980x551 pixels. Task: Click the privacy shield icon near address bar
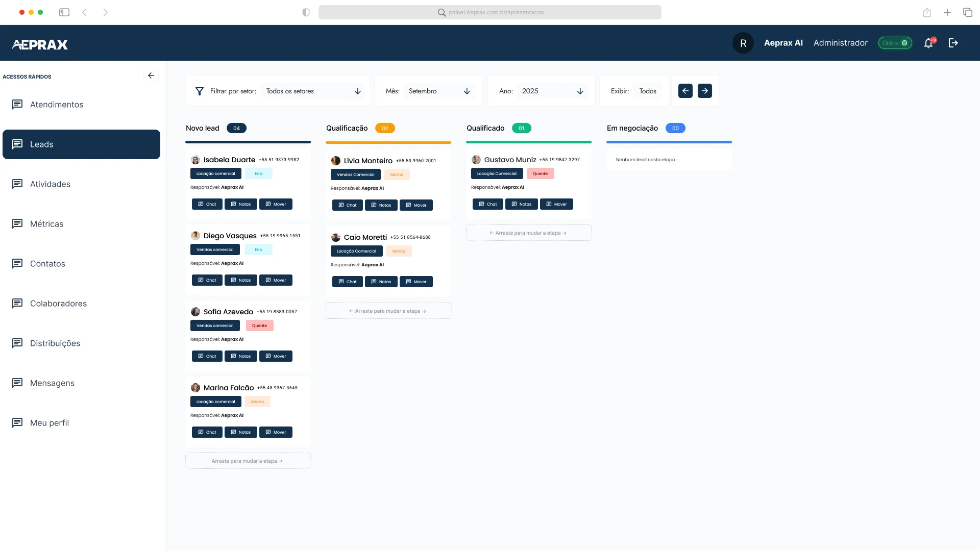tap(306, 12)
